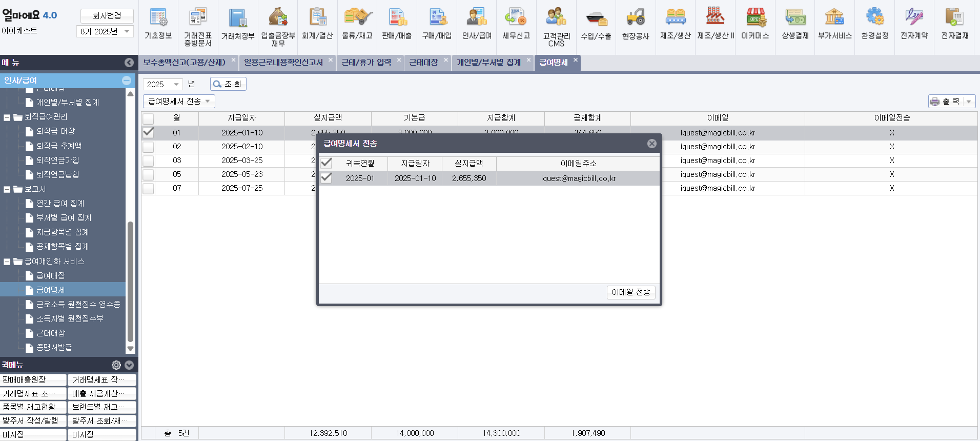Open the 기초정보 toolbar icon

pyautogui.click(x=158, y=24)
